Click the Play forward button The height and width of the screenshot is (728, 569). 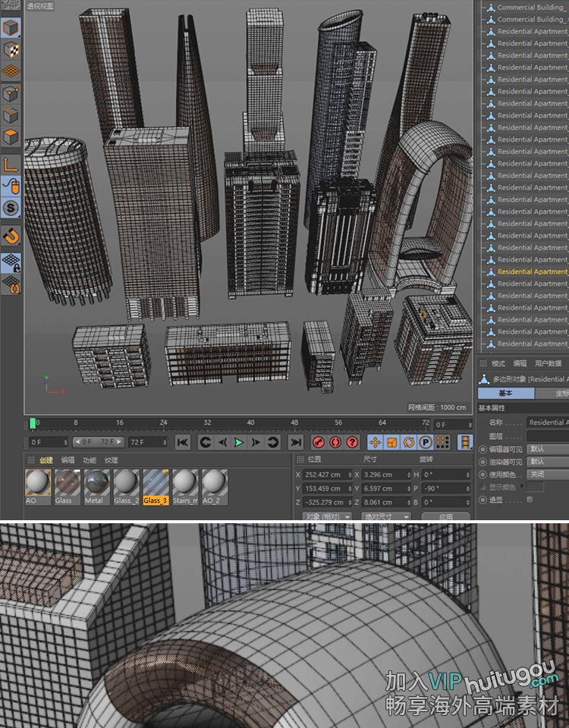tap(239, 442)
